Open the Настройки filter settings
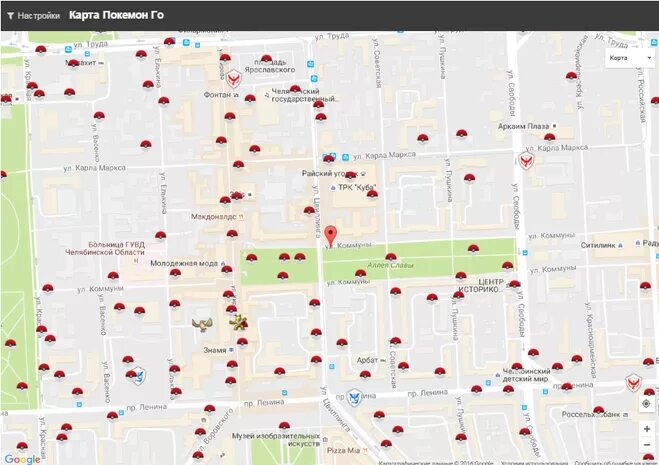 tap(34, 16)
